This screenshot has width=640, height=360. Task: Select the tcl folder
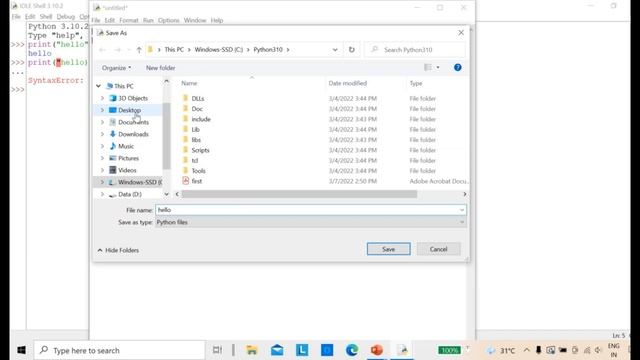tap(195, 161)
